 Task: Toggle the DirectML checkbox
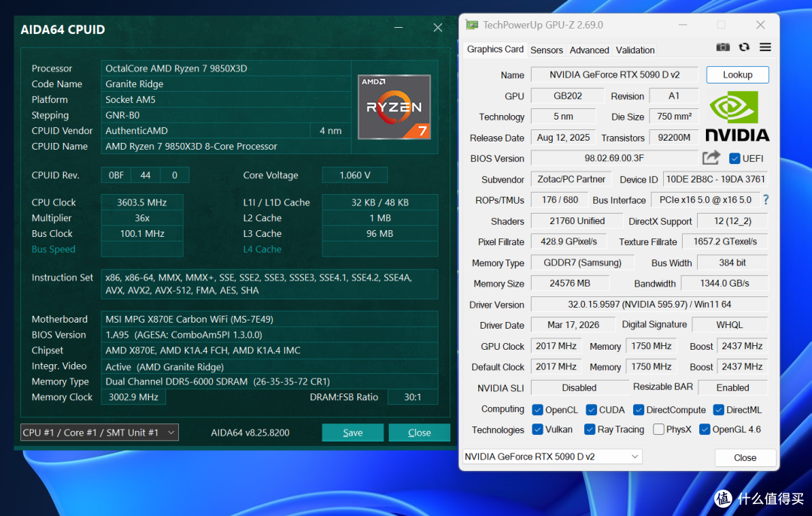tap(718, 410)
